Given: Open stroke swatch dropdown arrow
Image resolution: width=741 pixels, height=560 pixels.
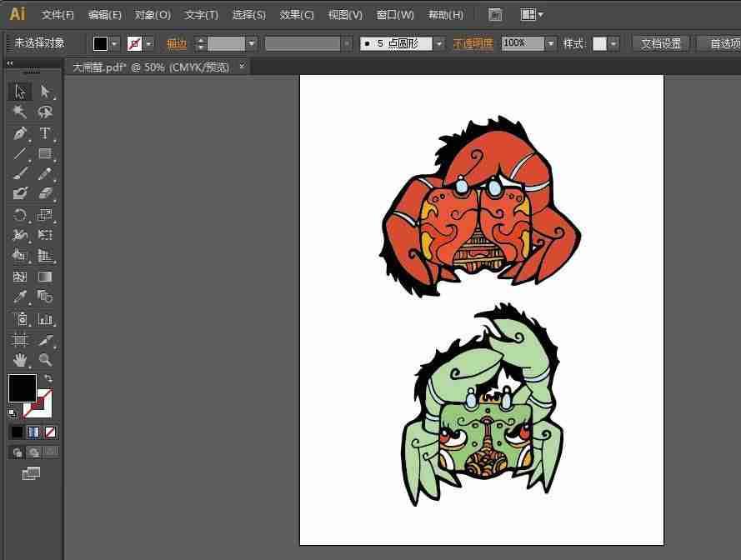Looking at the screenshot, I should [x=149, y=44].
